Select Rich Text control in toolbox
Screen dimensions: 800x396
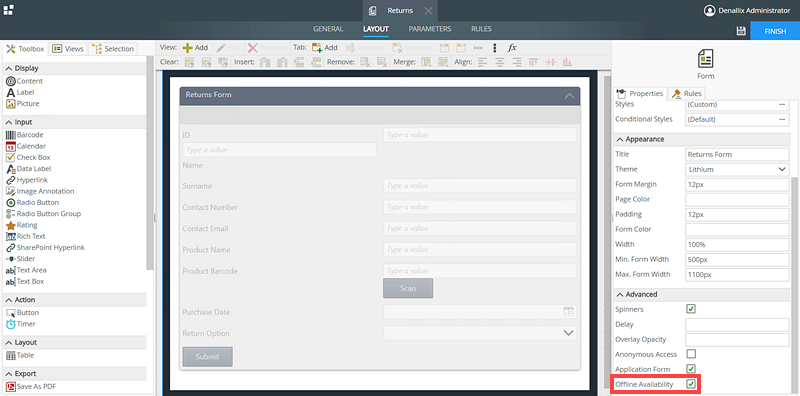tap(26, 236)
